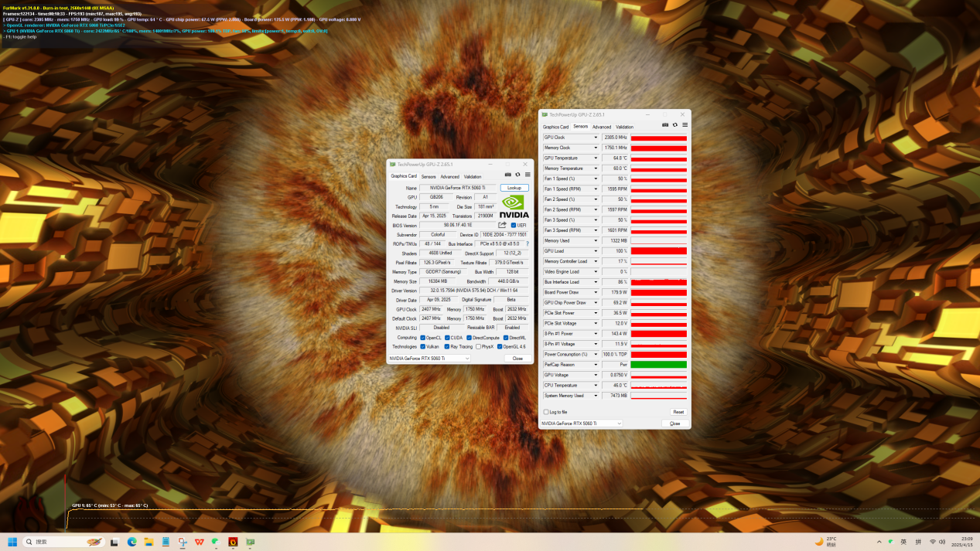Click the screenshot camera icon in Graphics Card window
The image size is (980, 551).
(x=508, y=175)
